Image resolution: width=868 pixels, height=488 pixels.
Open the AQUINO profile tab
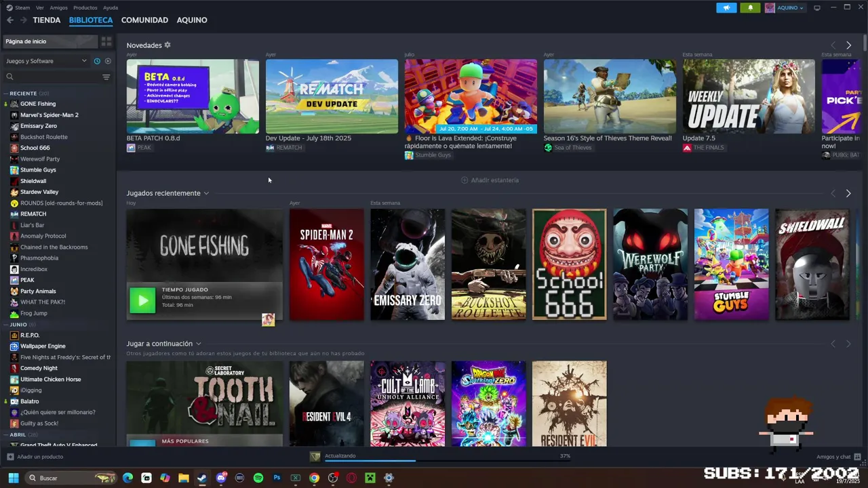[x=192, y=20]
